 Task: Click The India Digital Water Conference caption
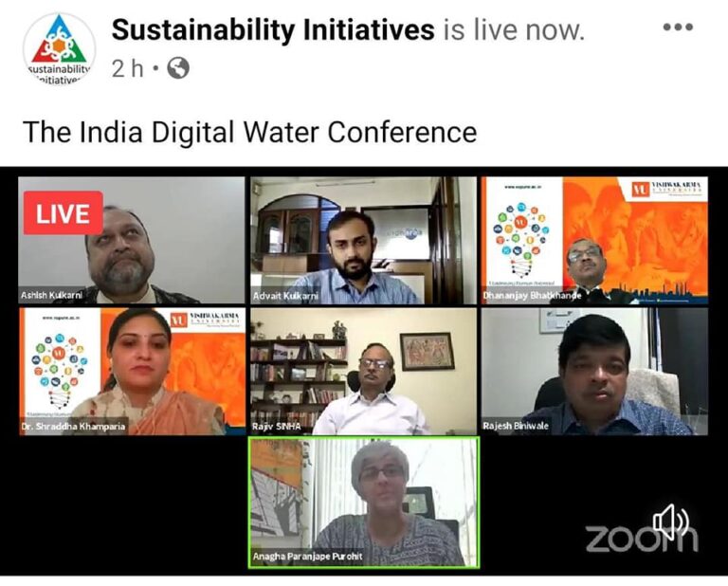tap(250, 132)
